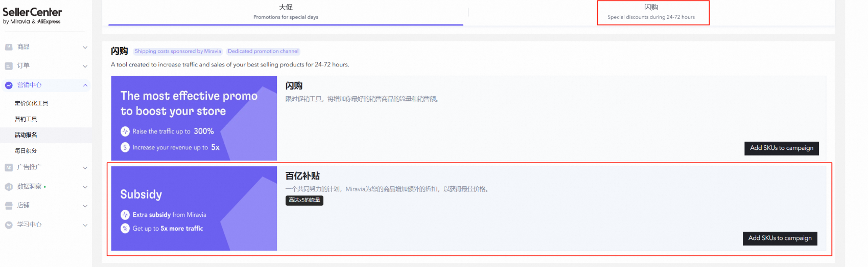Screen dimensions: 868x267
Task: Click the Subsidy banner image
Action: click(194, 208)
